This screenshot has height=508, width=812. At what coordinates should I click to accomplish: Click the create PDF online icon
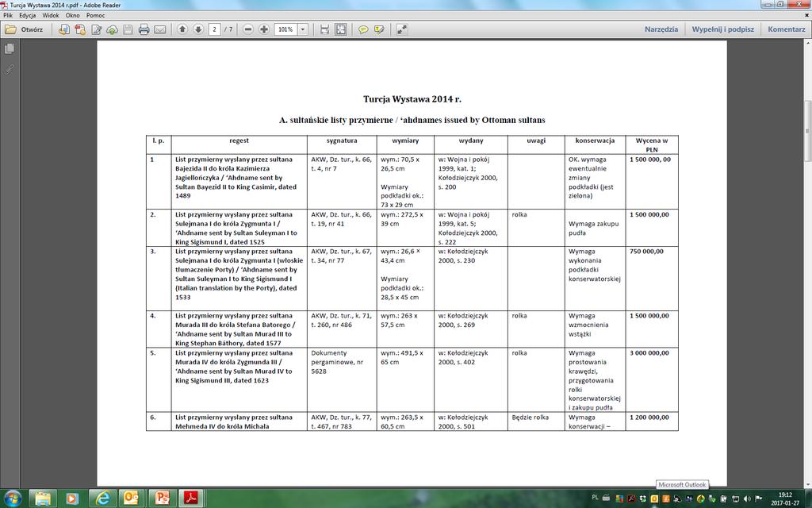(x=63, y=29)
